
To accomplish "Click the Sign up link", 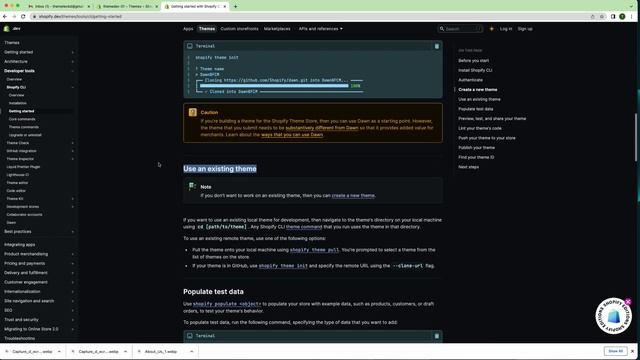I will point(525,29).
